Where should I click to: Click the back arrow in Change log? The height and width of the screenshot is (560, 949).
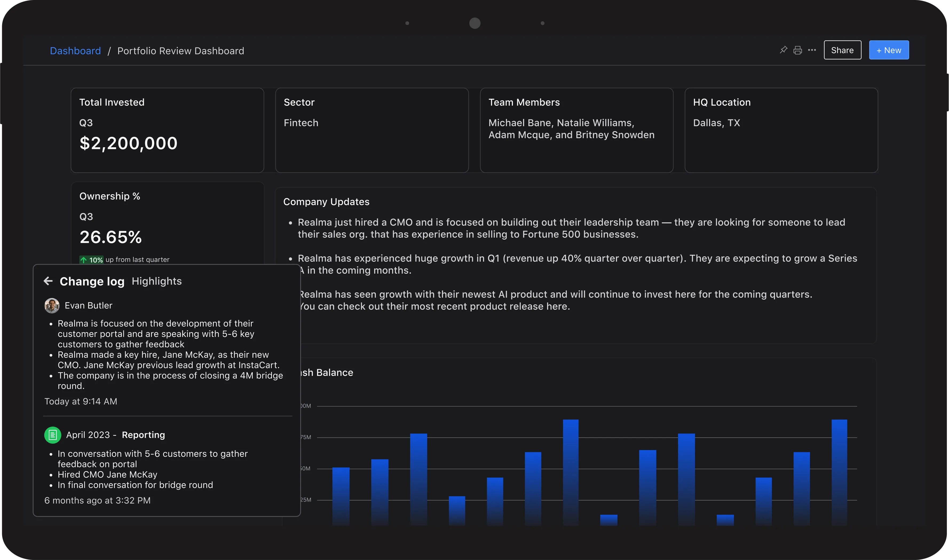(48, 281)
